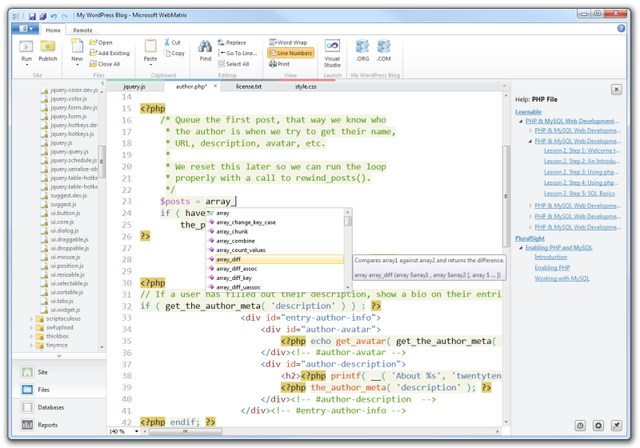The image size is (640, 448).
Task: Open the editor tab list dropdown arrow
Action: coord(504,86)
